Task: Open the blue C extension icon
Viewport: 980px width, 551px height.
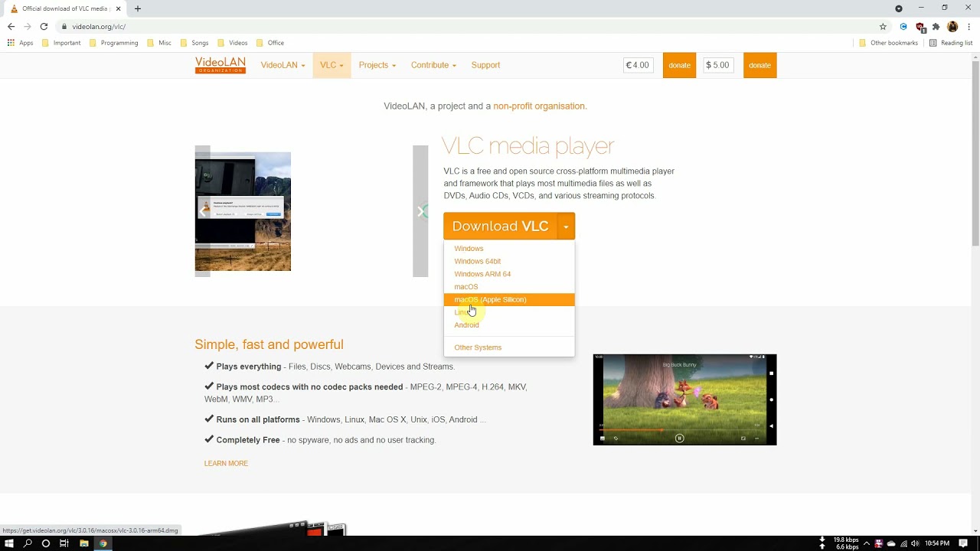Action: pyautogui.click(x=903, y=26)
